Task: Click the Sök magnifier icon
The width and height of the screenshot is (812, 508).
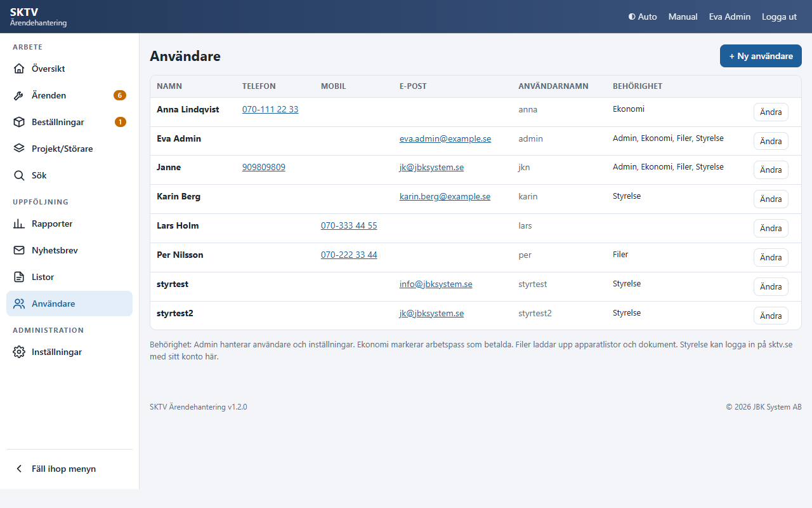Action: coord(19,175)
